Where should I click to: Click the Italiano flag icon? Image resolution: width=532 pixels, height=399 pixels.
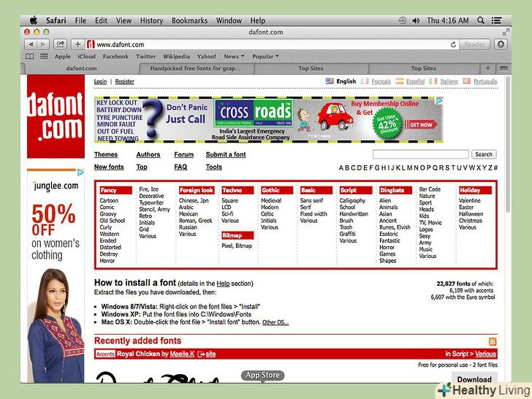coord(433,81)
